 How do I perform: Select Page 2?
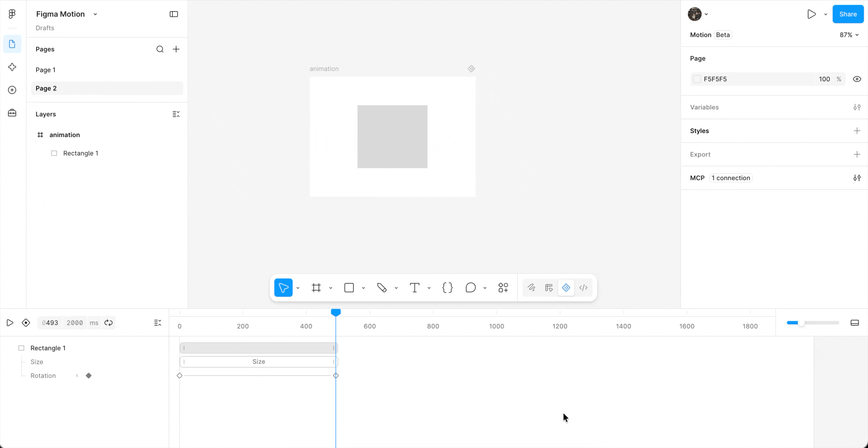click(107, 88)
